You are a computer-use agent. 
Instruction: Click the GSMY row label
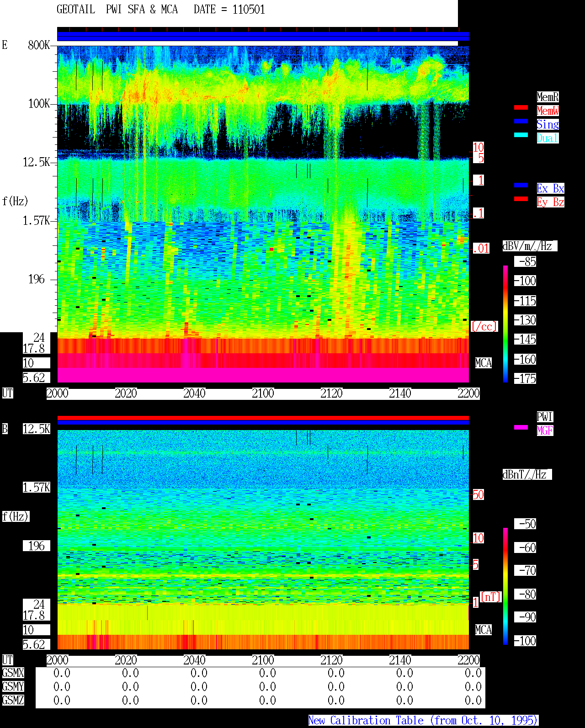pyautogui.click(x=13, y=686)
